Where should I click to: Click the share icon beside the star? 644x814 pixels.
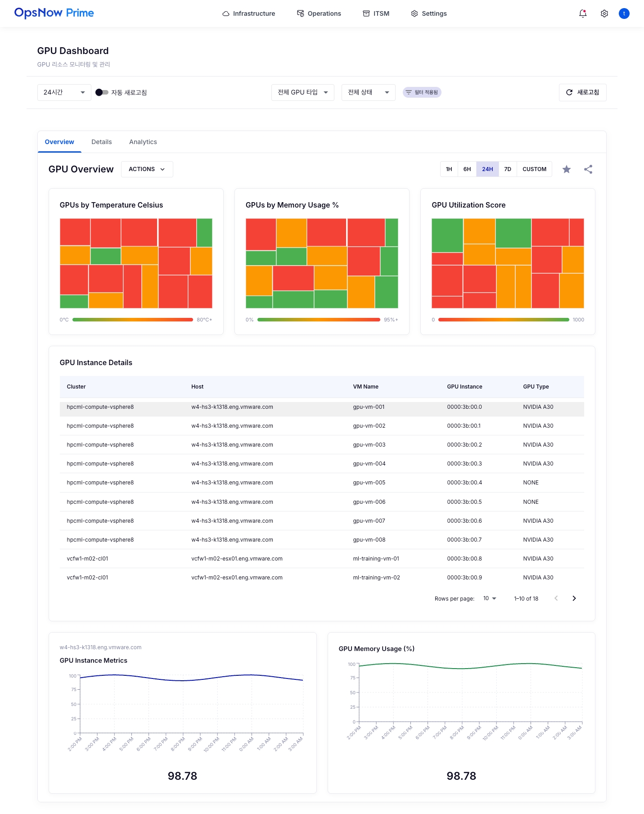pos(588,169)
